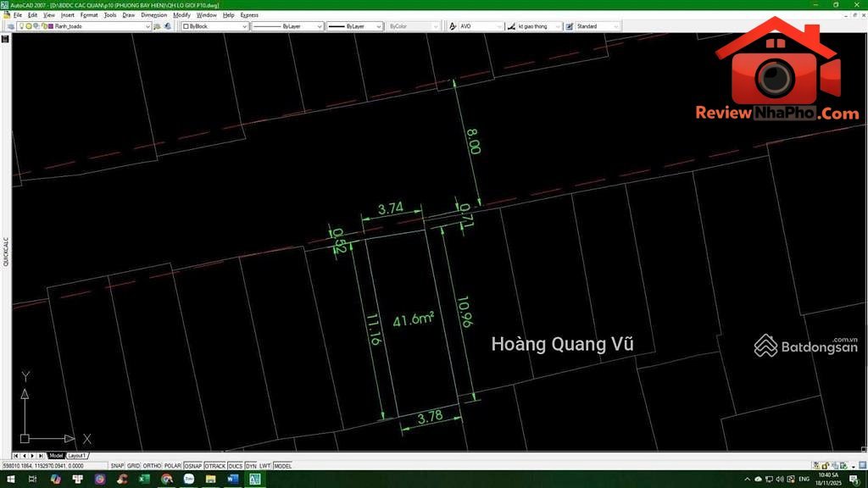Image resolution: width=868 pixels, height=488 pixels.
Task: Select the 8.00 dimension text
Action: 473,141
